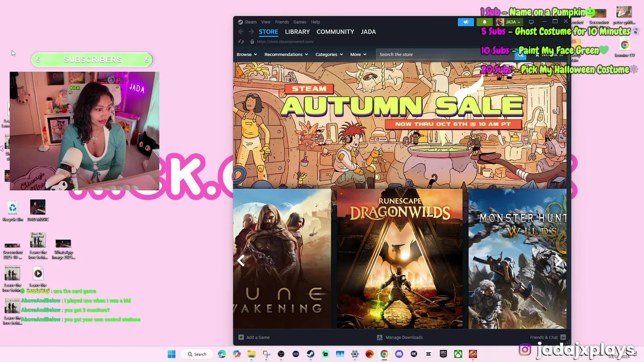
Task: Select the Screenshot 2025-10 desktop file
Action: 13,250
